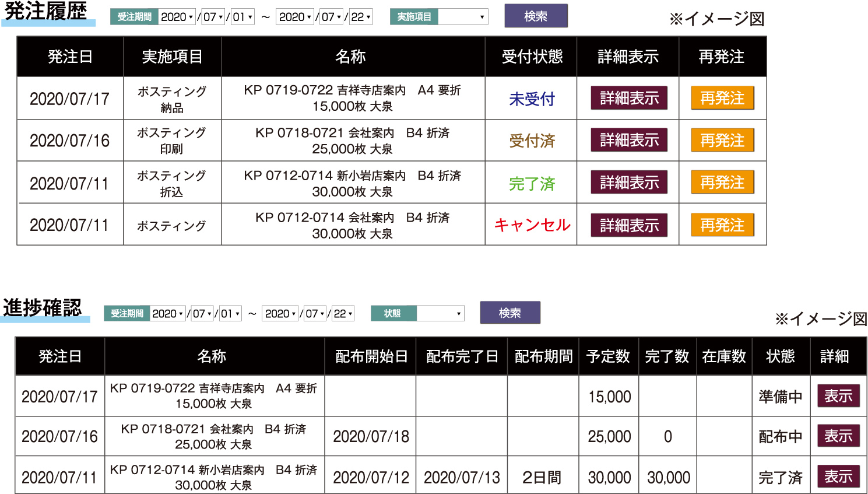Screen dimensions: 868x494
Task: Expand the 状態 filter dropdown in 進捗確認
Action: [x=440, y=313]
